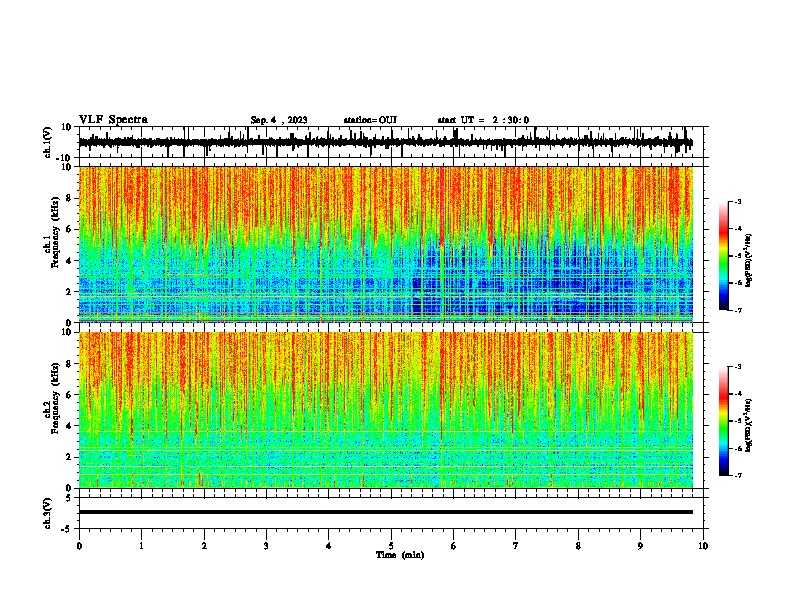
Task: Click the date 'Sep. 4, 2023' label
Action: tap(279, 120)
